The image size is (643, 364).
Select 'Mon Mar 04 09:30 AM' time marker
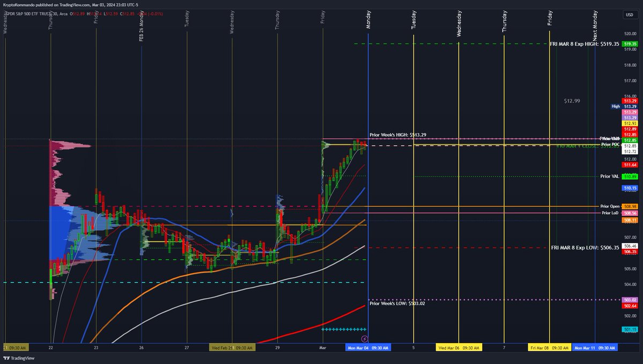[x=368, y=347]
